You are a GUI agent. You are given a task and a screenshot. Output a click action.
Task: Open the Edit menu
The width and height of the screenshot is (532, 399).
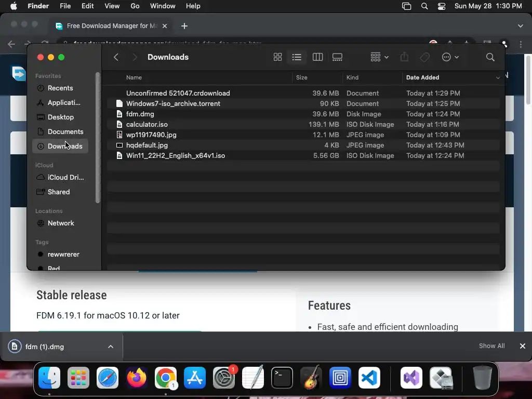coord(87,6)
